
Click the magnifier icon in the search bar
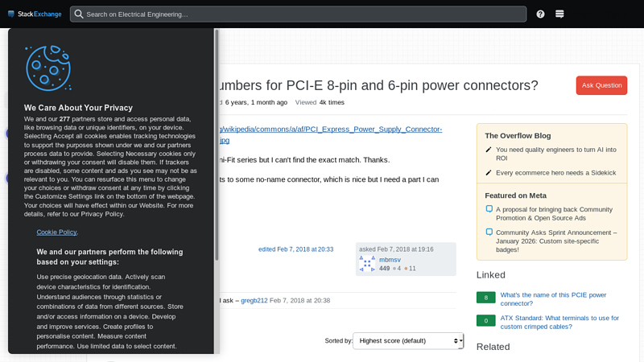point(79,14)
